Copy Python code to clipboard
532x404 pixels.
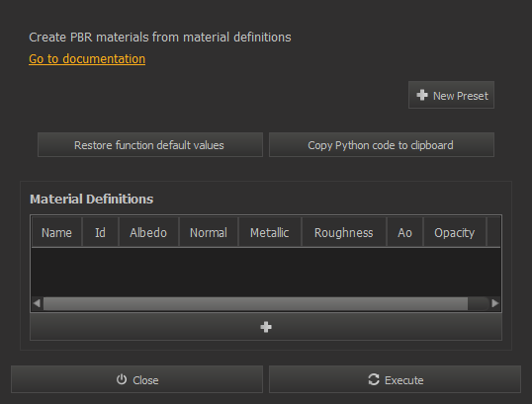(x=382, y=145)
